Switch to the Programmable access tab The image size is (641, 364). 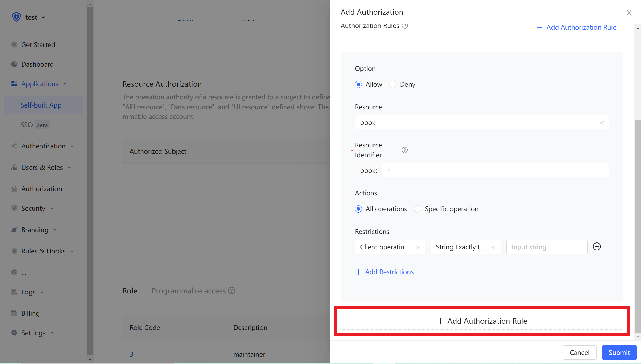tap(188, 291)
